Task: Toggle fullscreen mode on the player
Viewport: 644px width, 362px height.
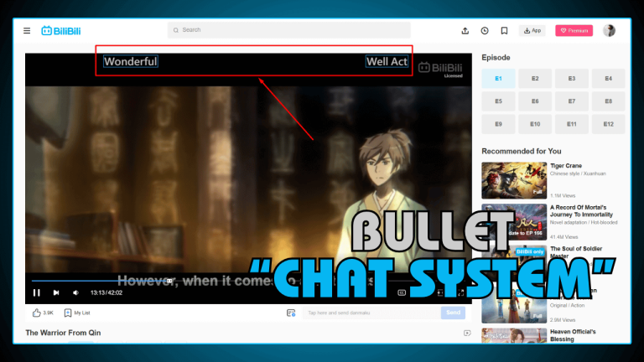Action: tap(460, 292)
